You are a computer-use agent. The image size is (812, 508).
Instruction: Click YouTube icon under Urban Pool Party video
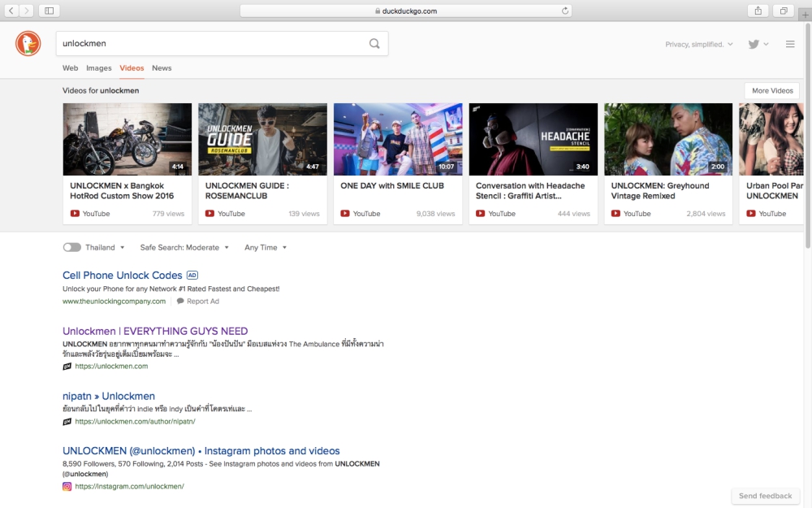tap(751, 213)
